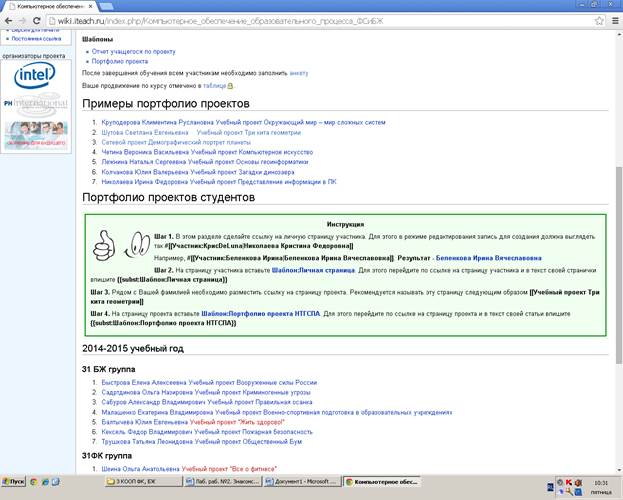Click the 31ФК группа heading
Viewport: 623px width, 500px height.
tap(107, 456)
